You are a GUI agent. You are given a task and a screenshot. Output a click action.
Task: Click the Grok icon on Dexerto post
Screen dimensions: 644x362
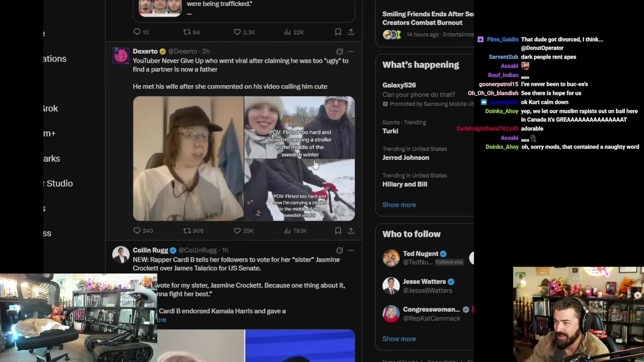click(x=340, y=51)
